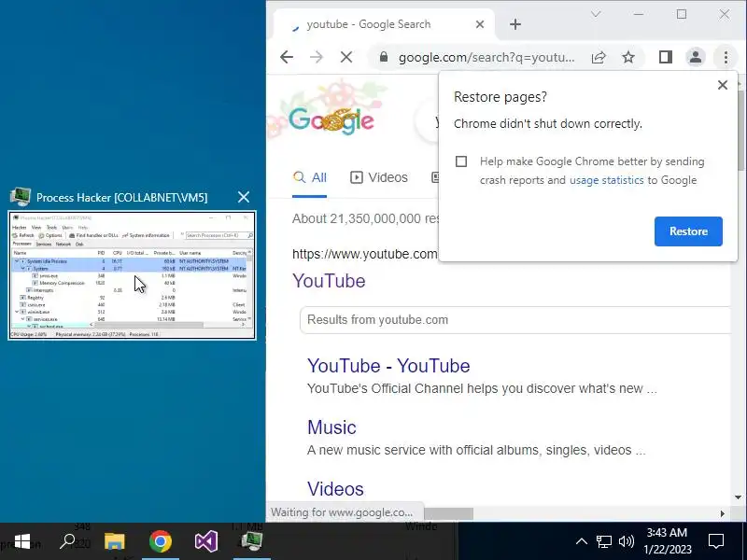
Task: Enable sending crash reports checkbox
Action: [461, 161]
